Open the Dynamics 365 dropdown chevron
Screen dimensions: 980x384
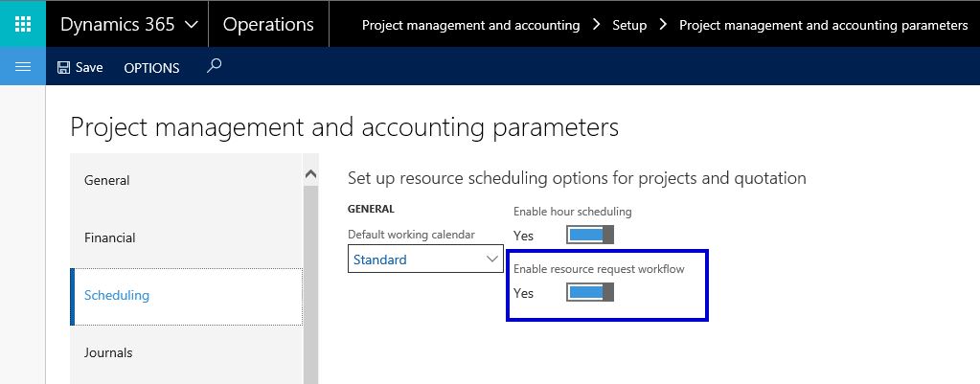(x=192, y=25)
